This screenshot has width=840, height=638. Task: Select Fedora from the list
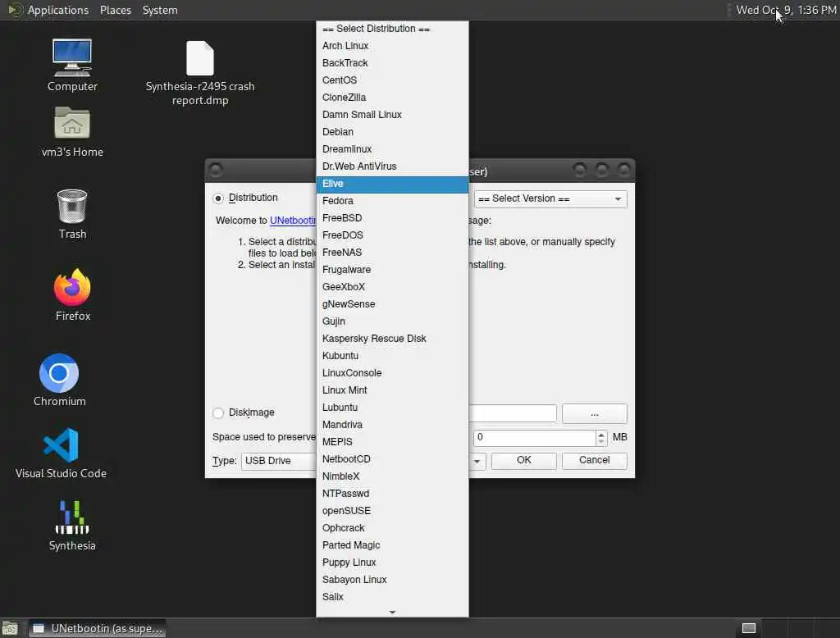point(392,201)
